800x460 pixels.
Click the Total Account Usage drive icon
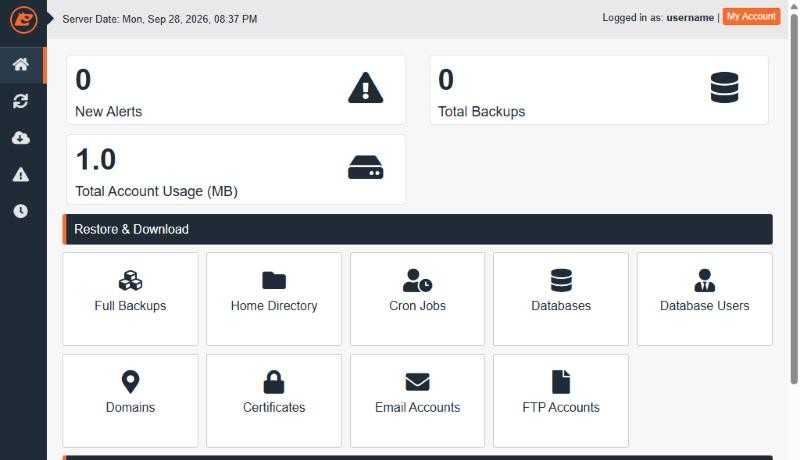[x=365, y=167]
